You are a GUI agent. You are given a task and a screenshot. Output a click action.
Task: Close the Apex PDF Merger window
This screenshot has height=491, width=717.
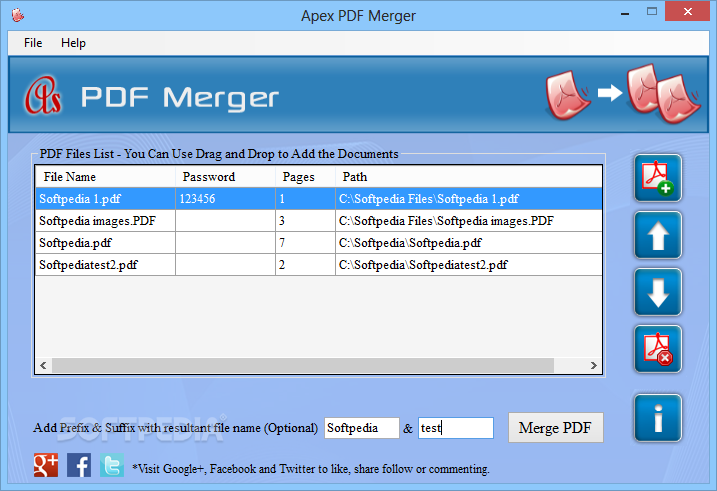coord(687,12)
